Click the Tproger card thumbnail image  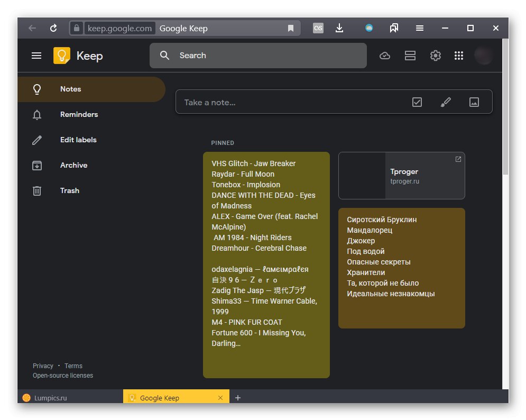(x=362, y=176)
